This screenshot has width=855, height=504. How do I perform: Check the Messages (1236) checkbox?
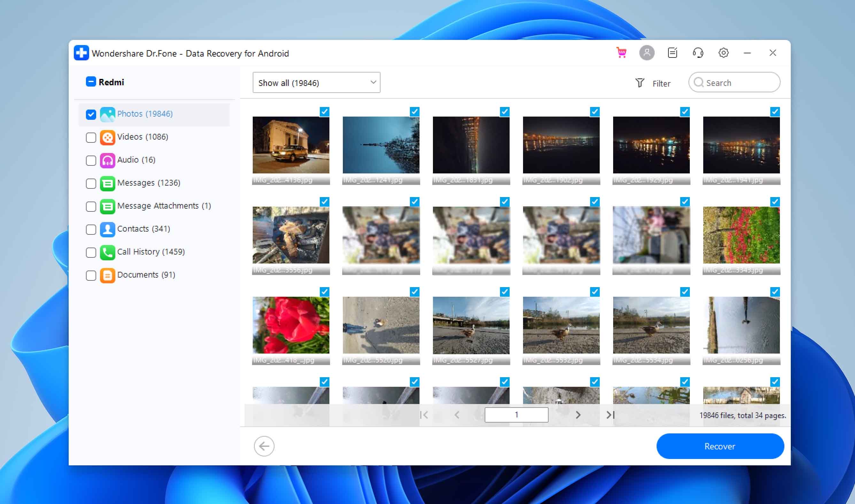[x=91, y=184]
